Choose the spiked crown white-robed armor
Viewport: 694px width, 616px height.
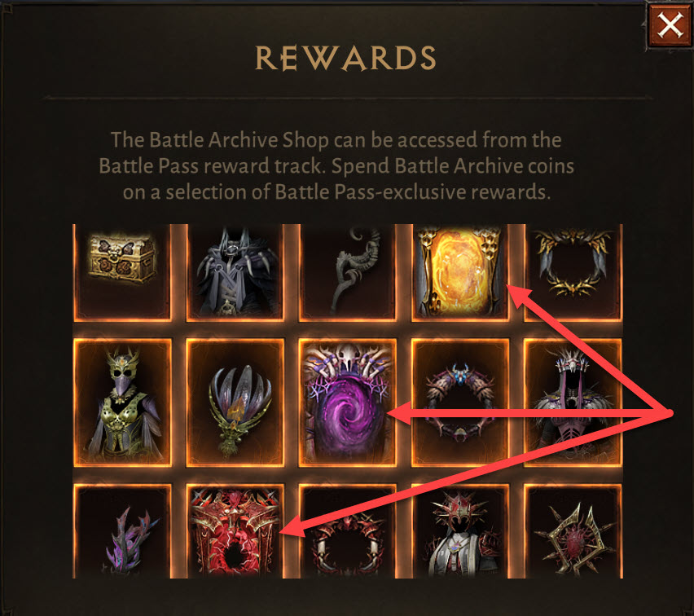pyautogui.click(x=460, y=531)
